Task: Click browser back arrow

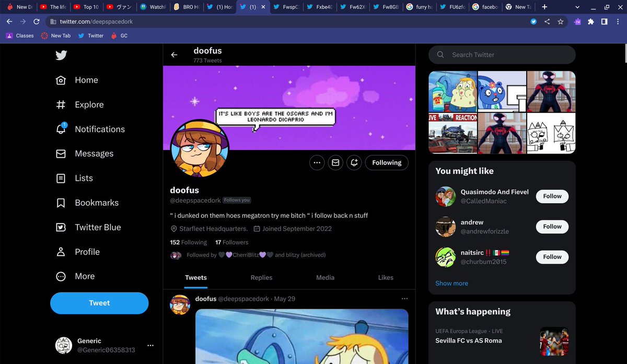Action: 9,21
